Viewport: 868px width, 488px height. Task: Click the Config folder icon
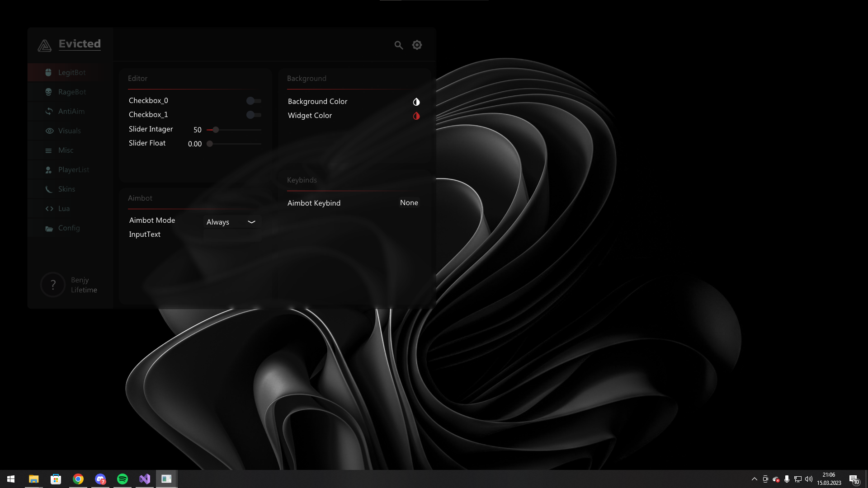coord(49,229)
